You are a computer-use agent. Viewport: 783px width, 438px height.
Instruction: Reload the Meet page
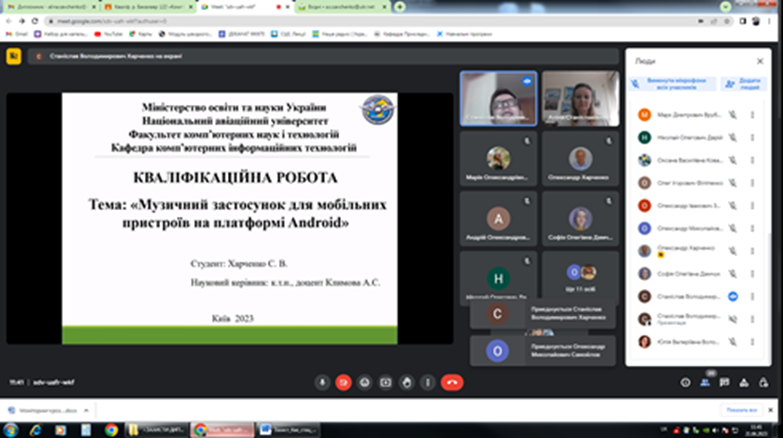pyautogui.click(x=35, y=21)
